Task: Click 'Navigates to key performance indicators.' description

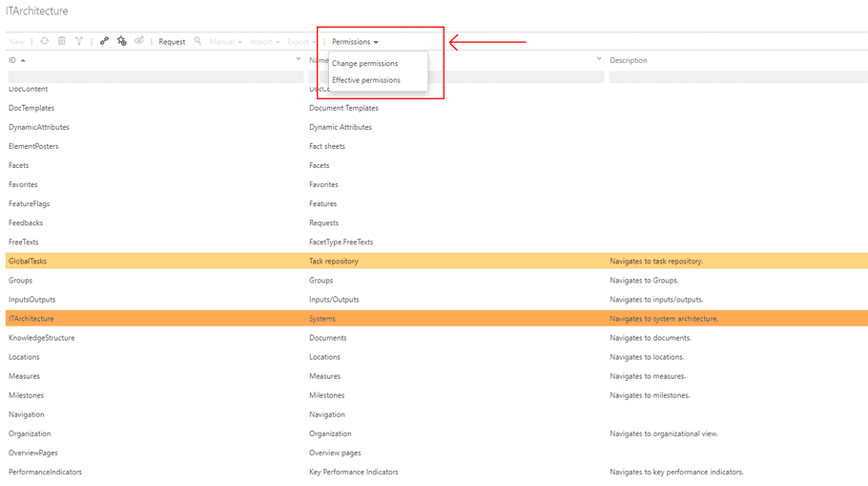Action: coord(676,472)
